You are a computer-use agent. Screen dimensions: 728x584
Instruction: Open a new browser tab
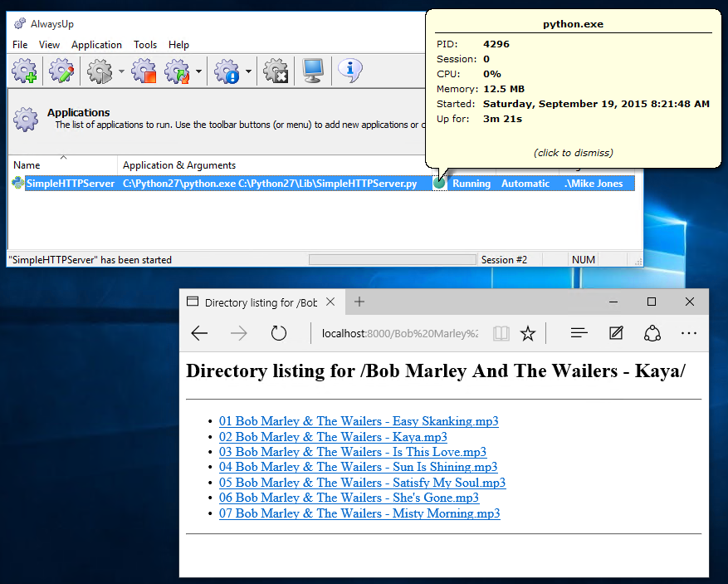[359, 302]
